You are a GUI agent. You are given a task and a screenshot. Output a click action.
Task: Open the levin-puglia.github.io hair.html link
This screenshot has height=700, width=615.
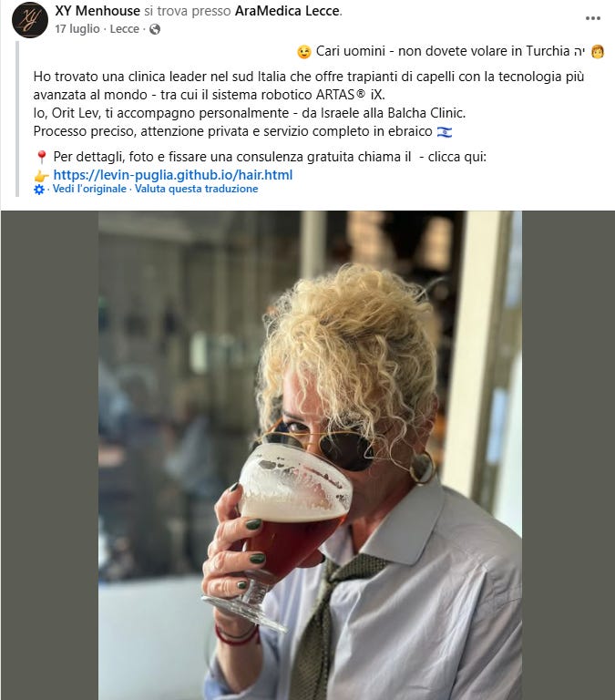click(173, 175)
